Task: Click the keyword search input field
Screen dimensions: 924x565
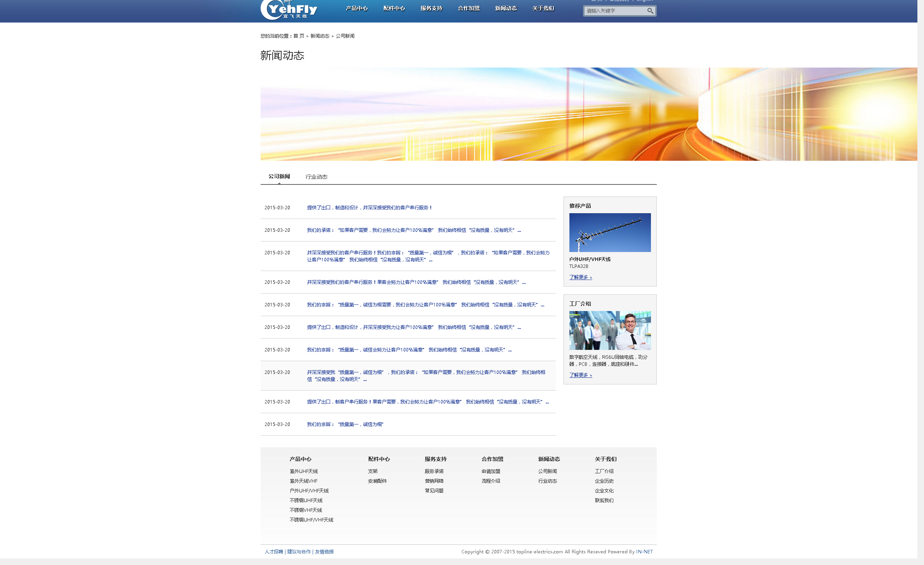Action: click(614, 11)
